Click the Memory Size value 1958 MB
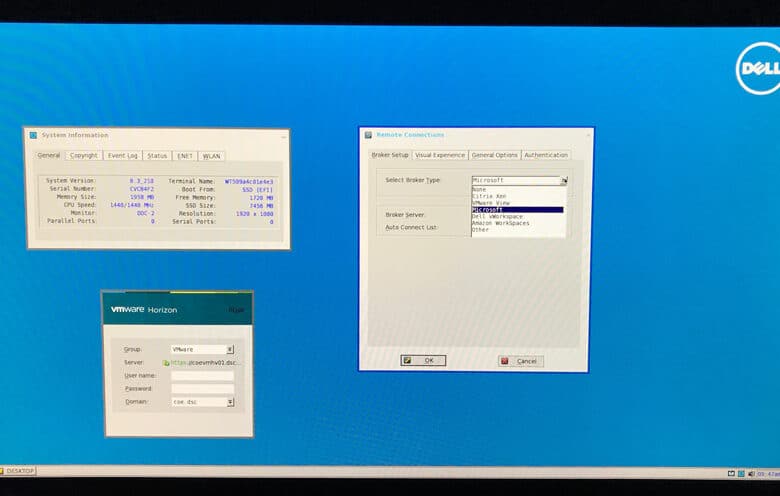The width and height of the screenshot is (780, 496). pos(142,197)
